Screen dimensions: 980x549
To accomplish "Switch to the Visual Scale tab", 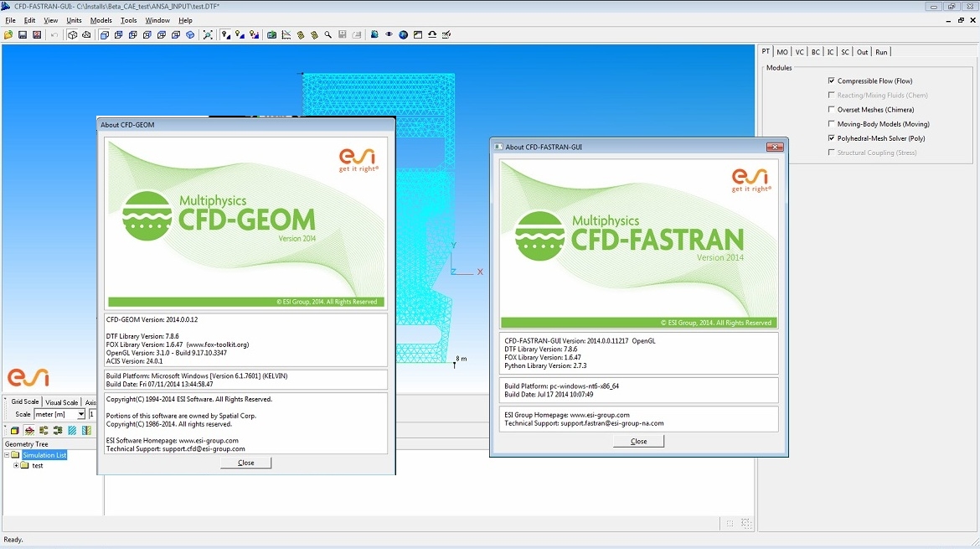I will click(x=61, y=402).
